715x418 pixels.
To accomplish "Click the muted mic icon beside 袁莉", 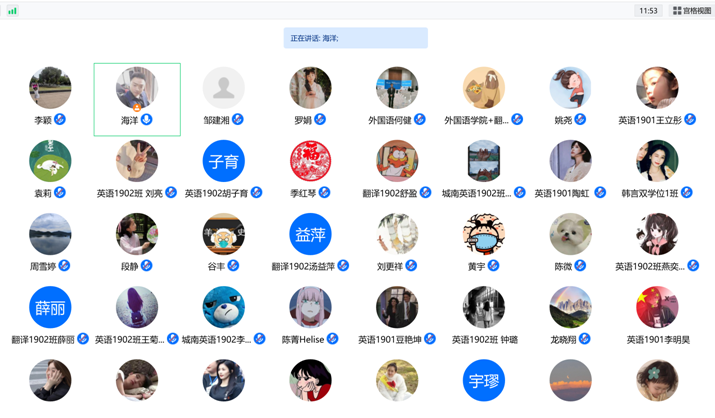I will [60, 193].
